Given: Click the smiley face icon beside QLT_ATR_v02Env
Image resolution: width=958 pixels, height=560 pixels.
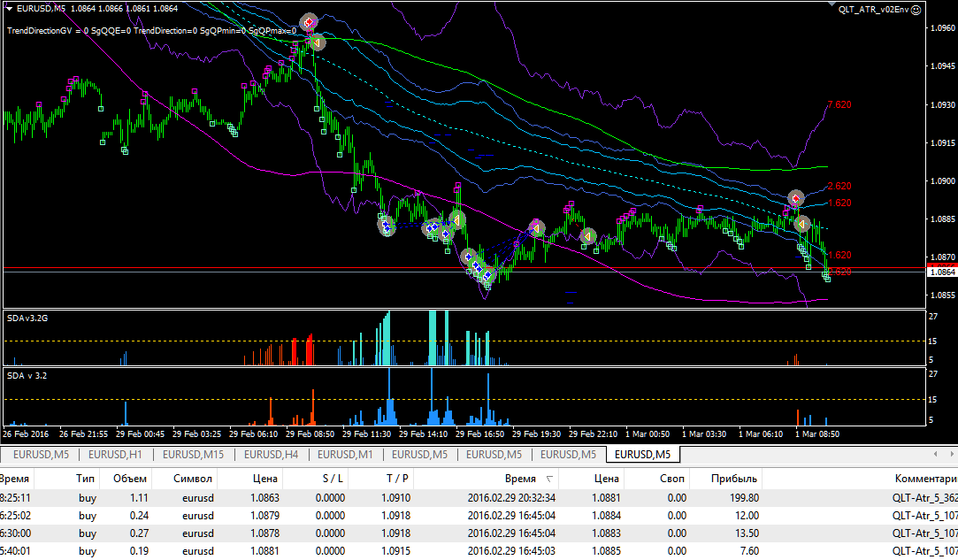Looking at the screenshot, I should click(916, 10).
